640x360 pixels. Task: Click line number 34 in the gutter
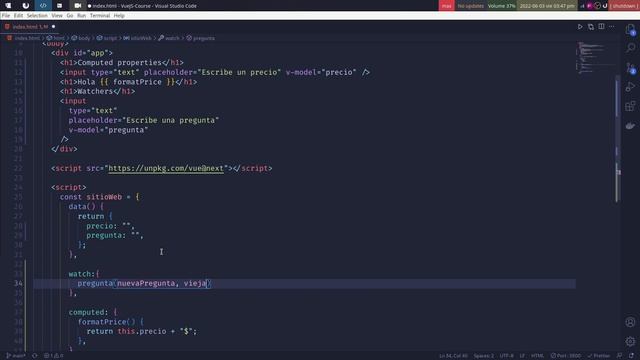(18, 283)
